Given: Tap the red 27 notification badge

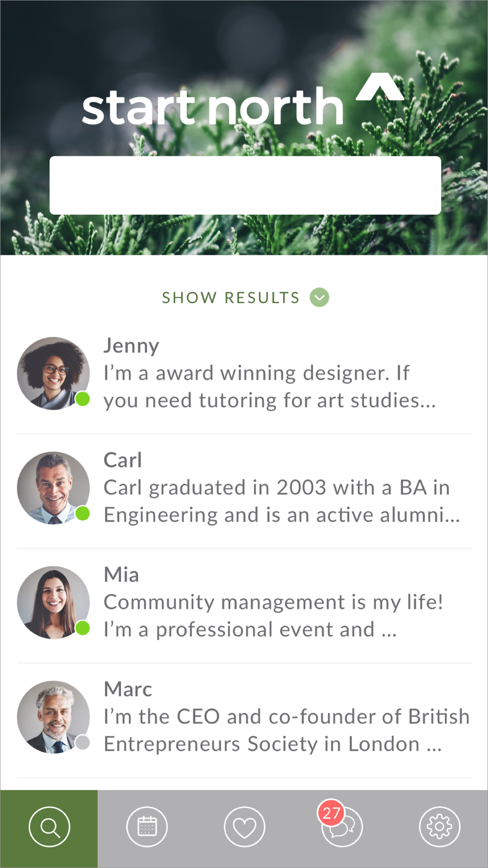Looking at the screenshot, I should pyautogui.click(x=331, y=813).
